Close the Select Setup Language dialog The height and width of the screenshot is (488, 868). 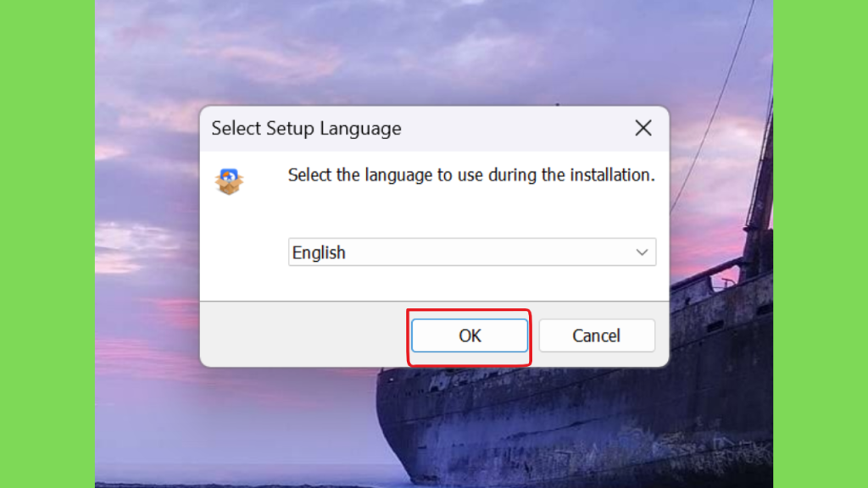[643, 128]
